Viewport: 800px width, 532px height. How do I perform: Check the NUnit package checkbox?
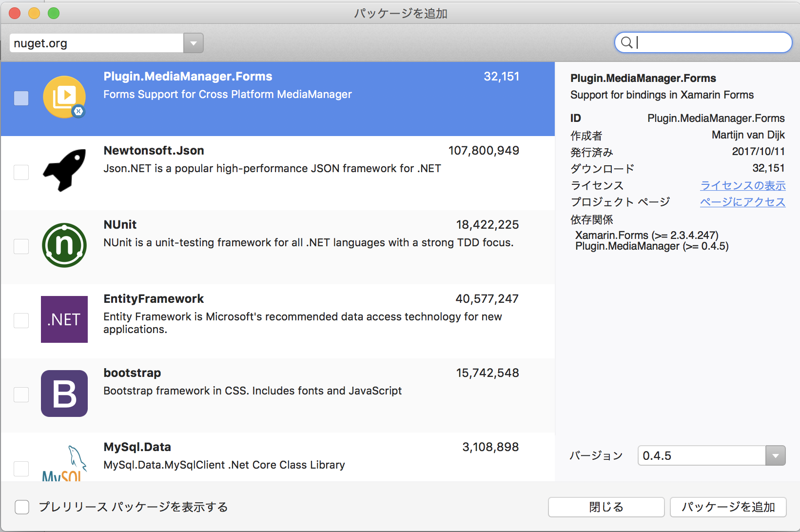(x=21, y=246)
